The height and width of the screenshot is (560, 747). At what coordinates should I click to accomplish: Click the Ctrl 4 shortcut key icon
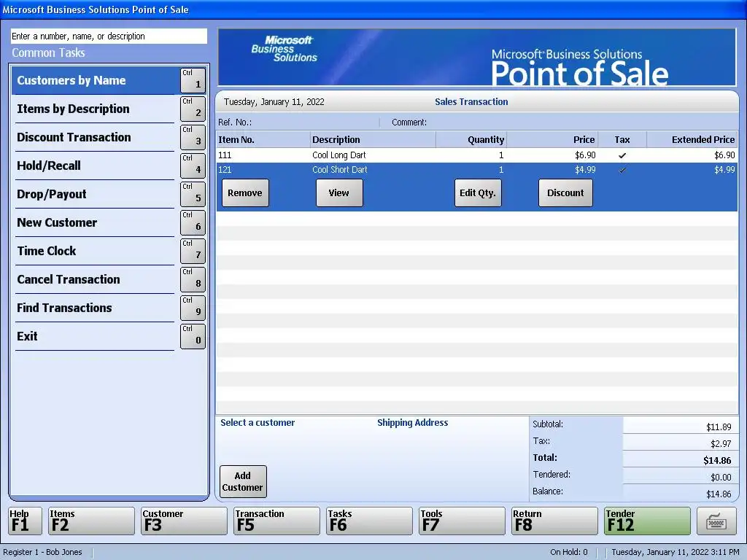(193, 166)
